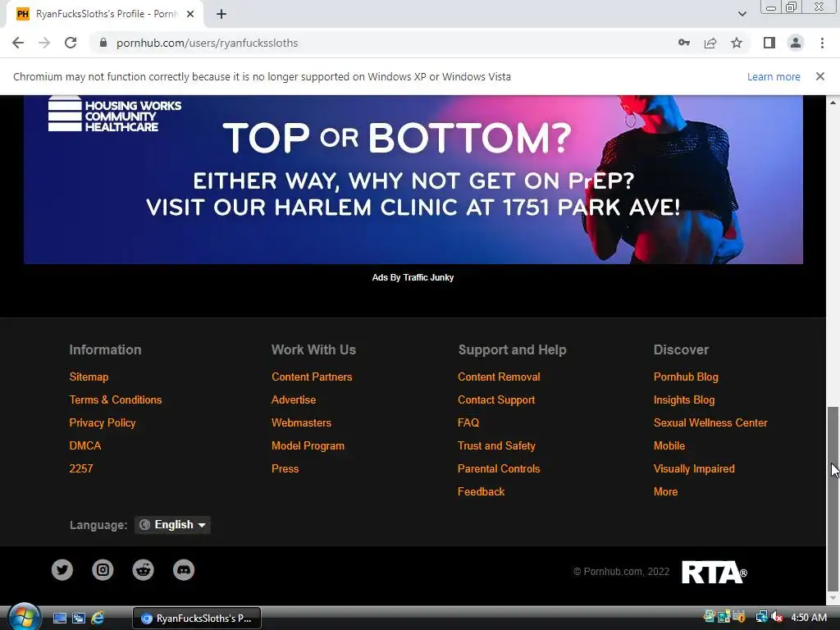Open the 2257 link
Image resolution: width=840 pixels, height=630 pixels.
point(81,468)
